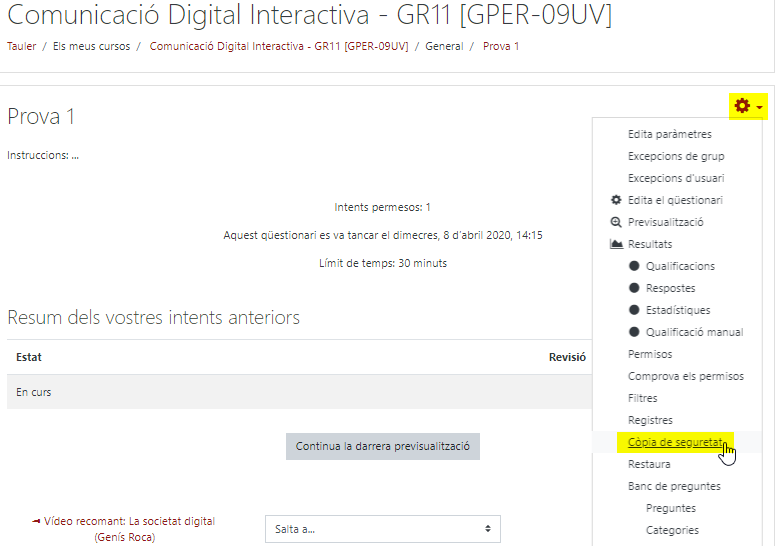Click the chart icon beside Resultats
Image resolution: width=775 pixels, height=546 pixels.
click(x=616, y=244)
